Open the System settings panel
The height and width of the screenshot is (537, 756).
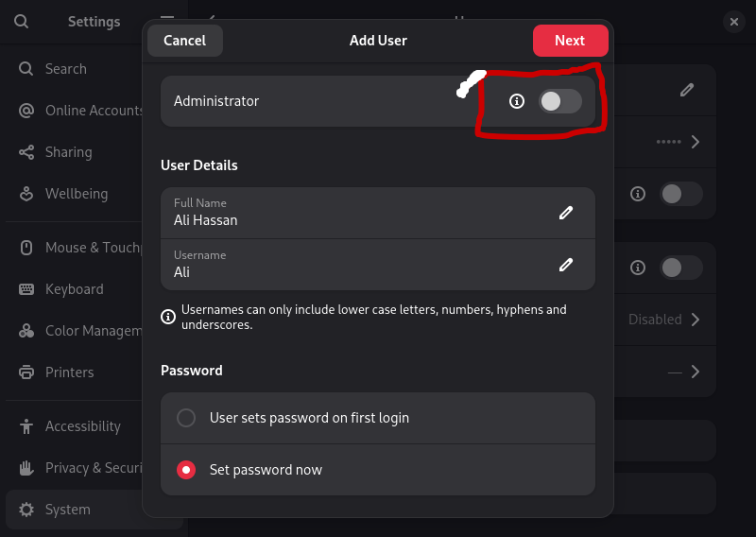click(68, 510)
